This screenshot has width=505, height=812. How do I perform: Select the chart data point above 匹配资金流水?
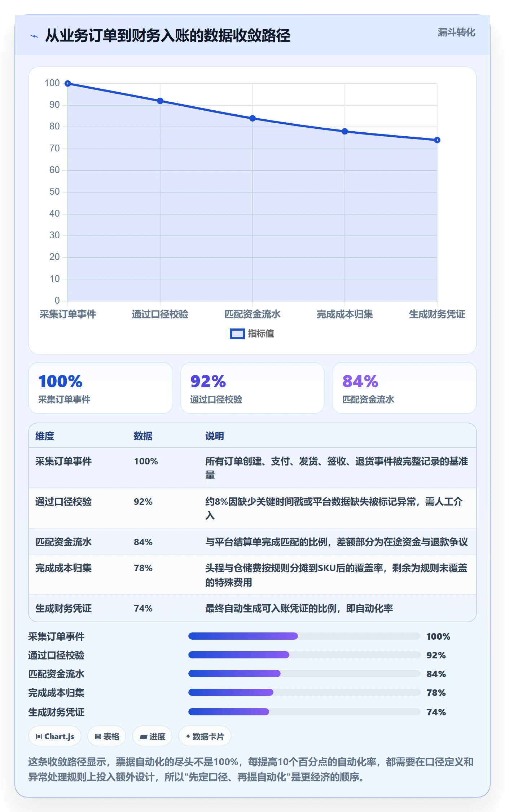pyautogui.click(x=252, y=118)
